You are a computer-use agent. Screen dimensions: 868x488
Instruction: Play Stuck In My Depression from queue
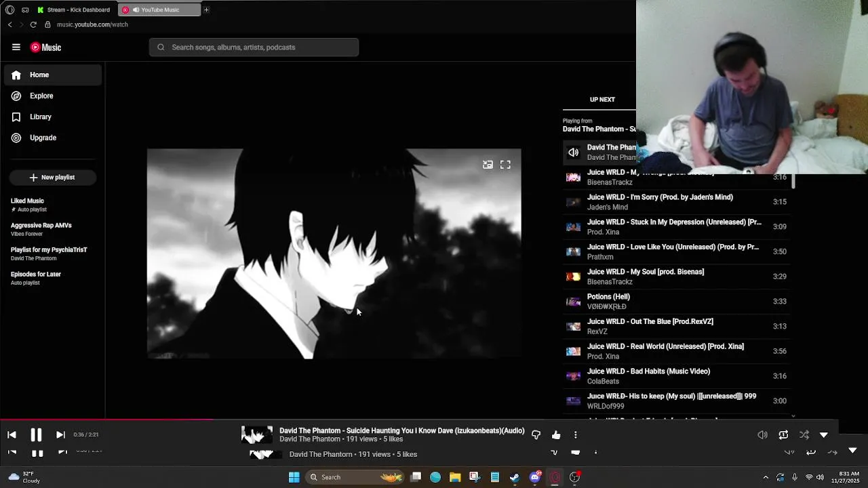678,227
